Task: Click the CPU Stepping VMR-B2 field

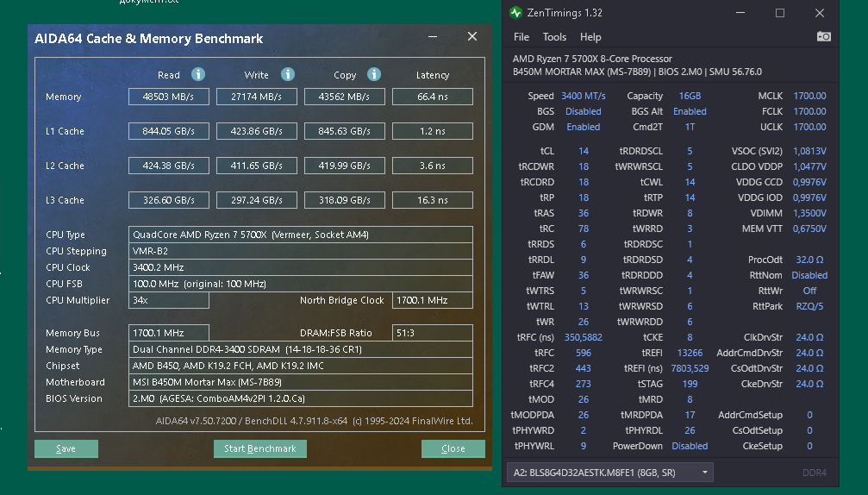Action: 301,251
